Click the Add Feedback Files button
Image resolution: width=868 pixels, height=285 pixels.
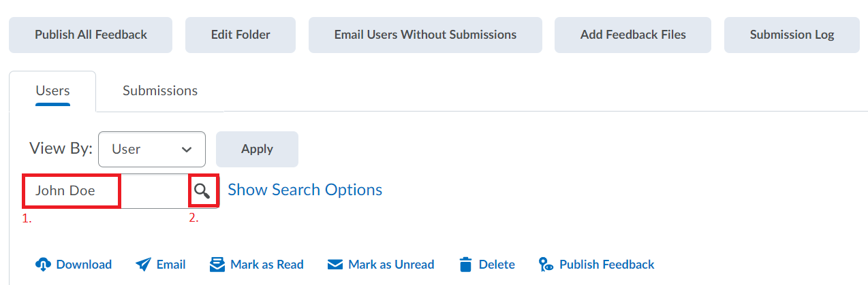coord(633,35)
